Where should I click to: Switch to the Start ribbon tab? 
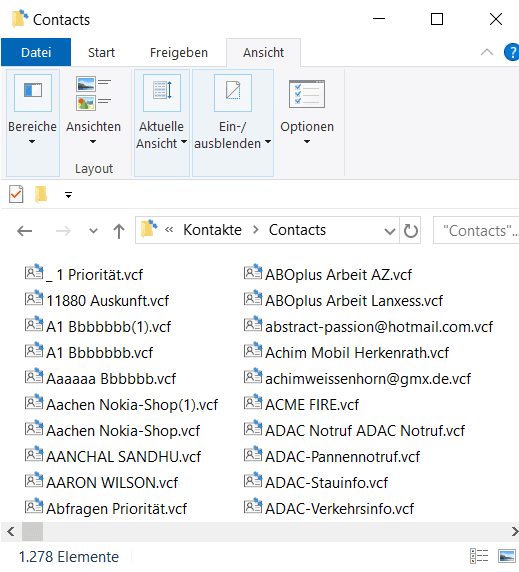pyautogui.click(x=101, y=53)
